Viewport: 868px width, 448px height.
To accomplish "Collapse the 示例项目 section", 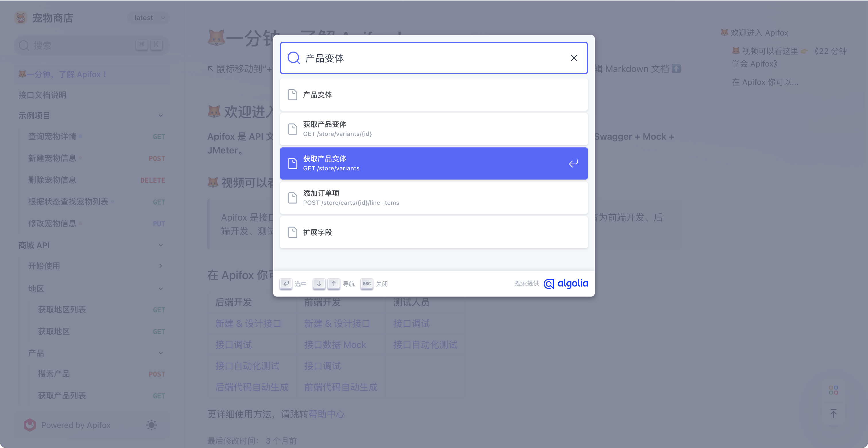I will point(161,116).
